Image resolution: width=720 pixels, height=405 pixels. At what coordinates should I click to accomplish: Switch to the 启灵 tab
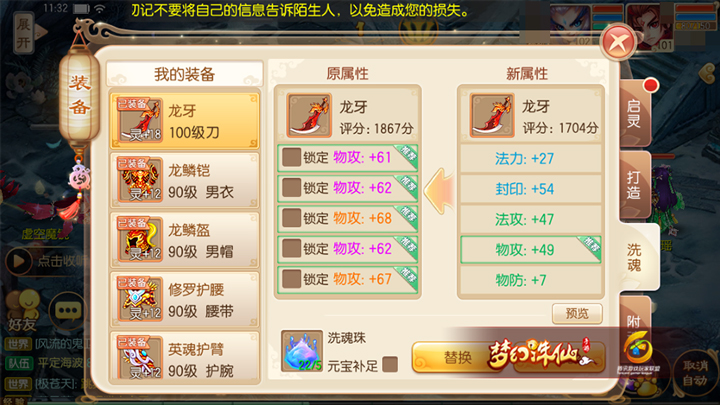635,114
